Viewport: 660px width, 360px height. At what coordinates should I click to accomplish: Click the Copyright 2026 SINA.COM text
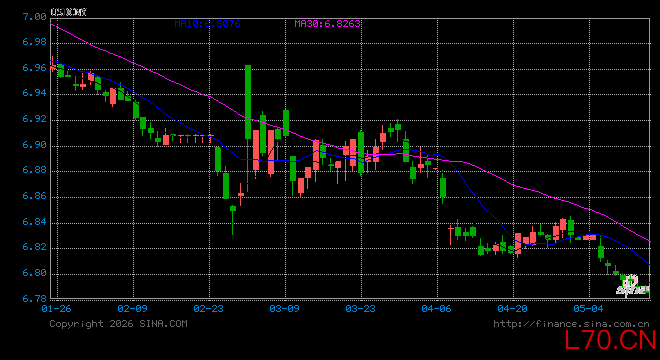118,324
